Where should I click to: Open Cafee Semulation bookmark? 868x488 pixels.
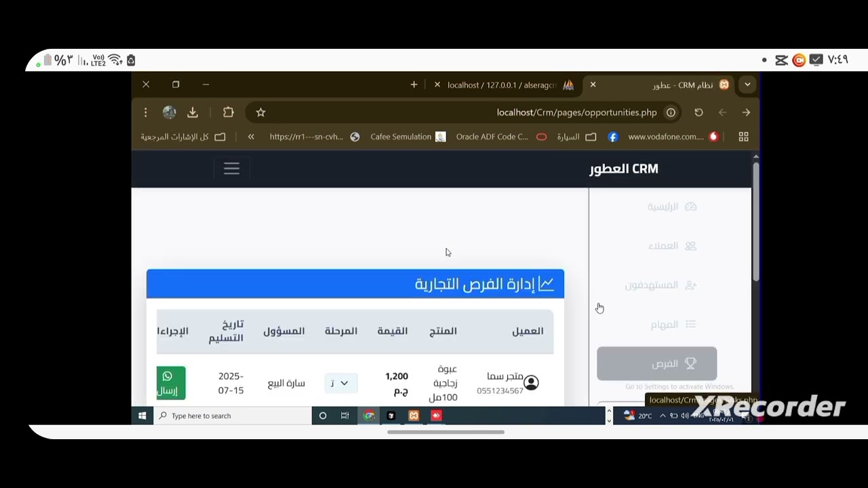[408, 137]
